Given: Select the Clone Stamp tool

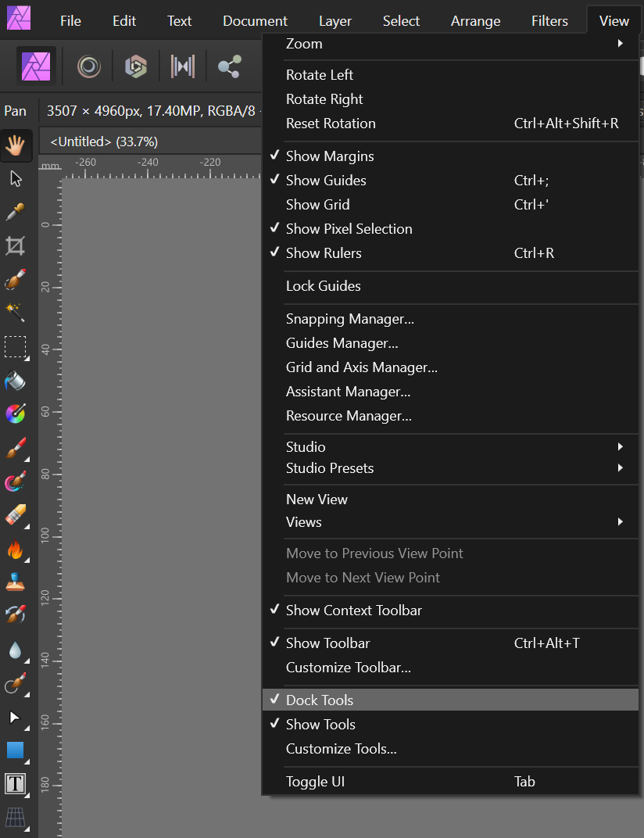Looking at the screenshot, I should tap(16, 582).
